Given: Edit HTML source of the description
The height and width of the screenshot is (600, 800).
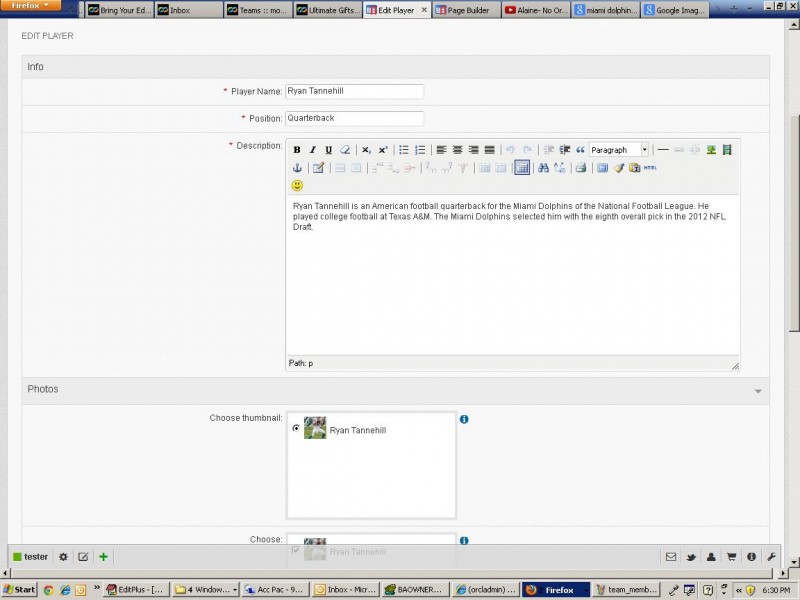Looking at the screenshot, I should pyautogui.click(x=650, y=168).
